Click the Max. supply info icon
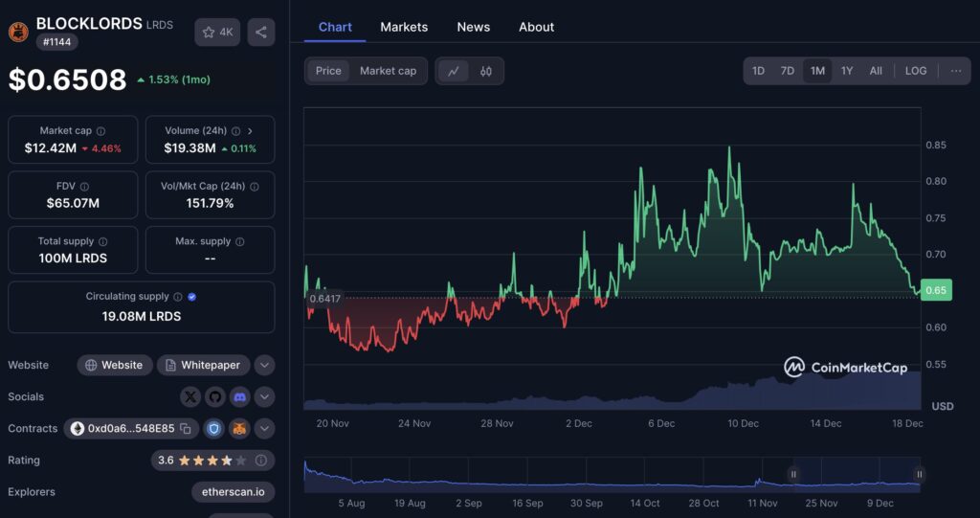980x518 pixels. tap(240, 241)
